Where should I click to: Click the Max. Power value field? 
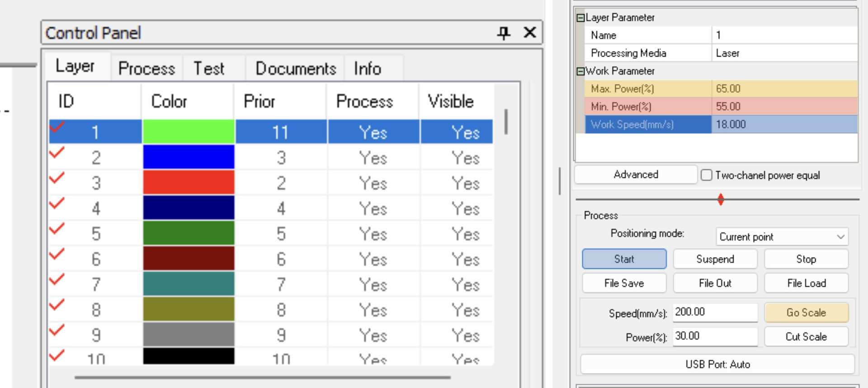pyautogui.click(x=784, y=89)
